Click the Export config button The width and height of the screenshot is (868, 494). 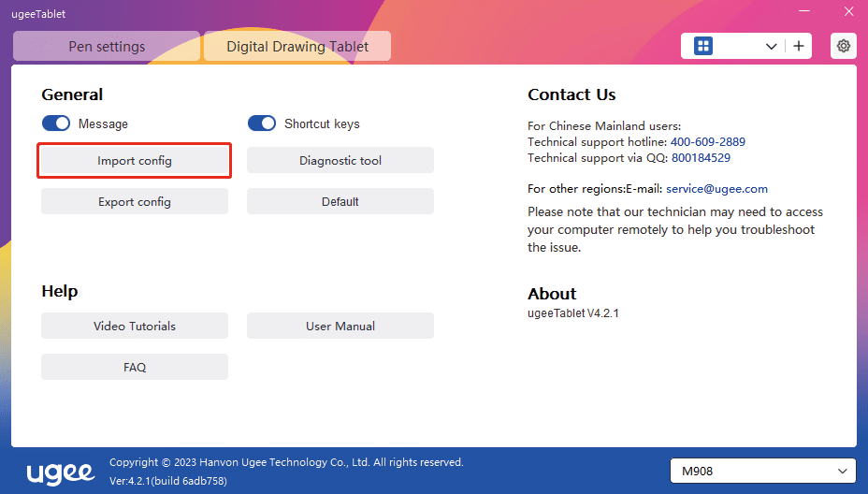click(135, 201)
